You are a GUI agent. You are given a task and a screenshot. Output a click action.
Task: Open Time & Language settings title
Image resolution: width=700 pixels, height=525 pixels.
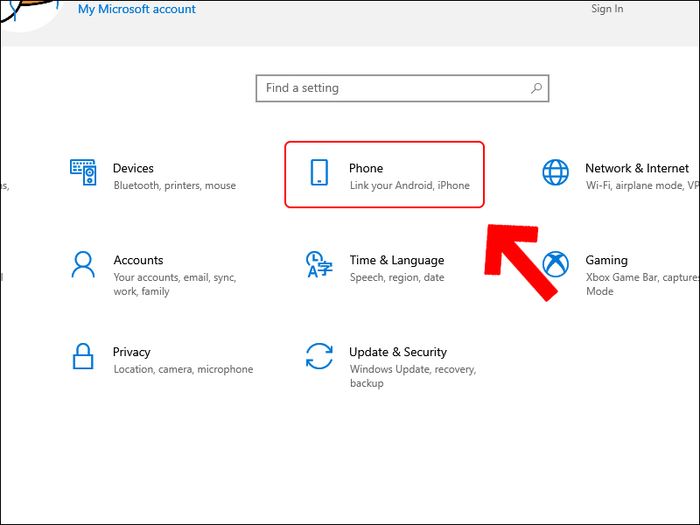point(397,260)
